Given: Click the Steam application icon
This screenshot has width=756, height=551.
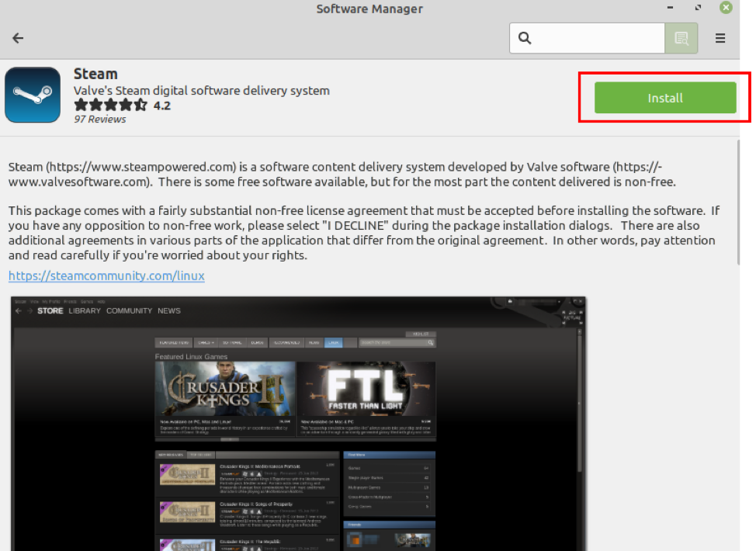Looking at the screenshot, I should tap(33, 95).
